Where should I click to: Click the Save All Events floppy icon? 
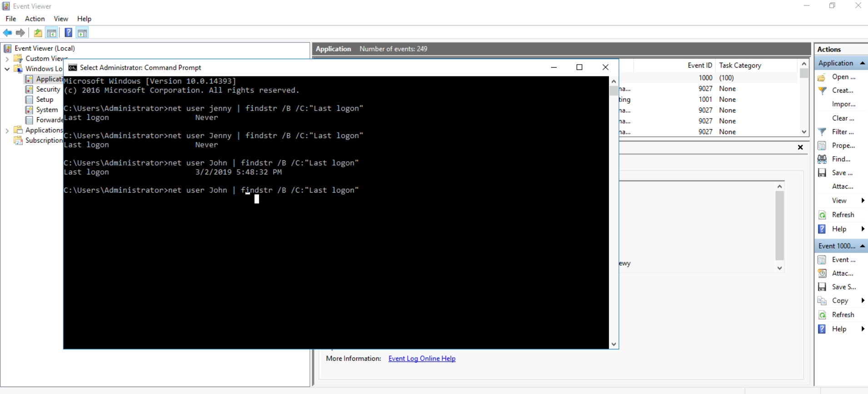822,173
